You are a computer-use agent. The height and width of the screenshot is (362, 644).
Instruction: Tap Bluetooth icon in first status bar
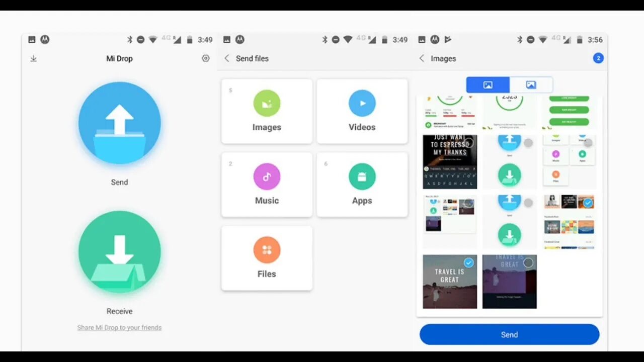pyautogui.click(x=129, y=40)
